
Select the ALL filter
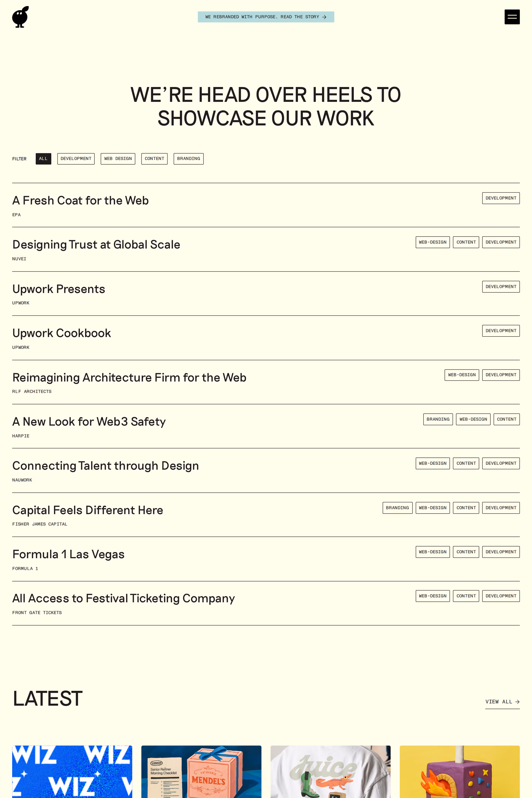point(43,159)
